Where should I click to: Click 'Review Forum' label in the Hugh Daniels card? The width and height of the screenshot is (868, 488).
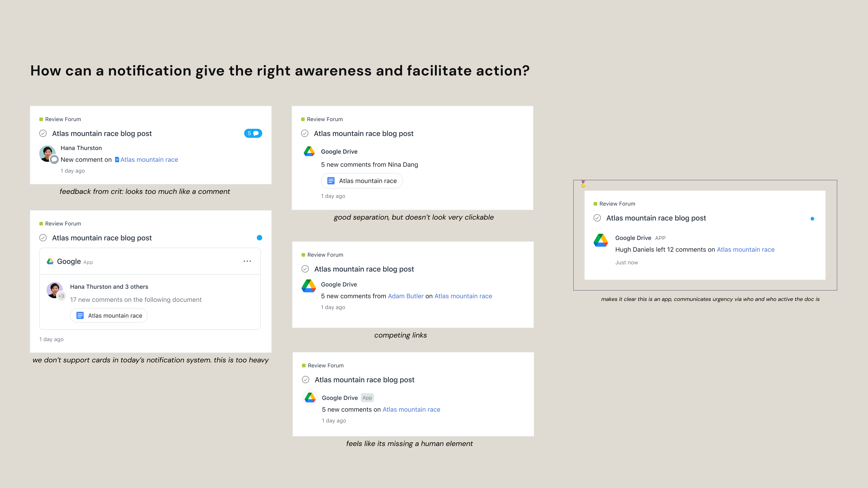617,204
